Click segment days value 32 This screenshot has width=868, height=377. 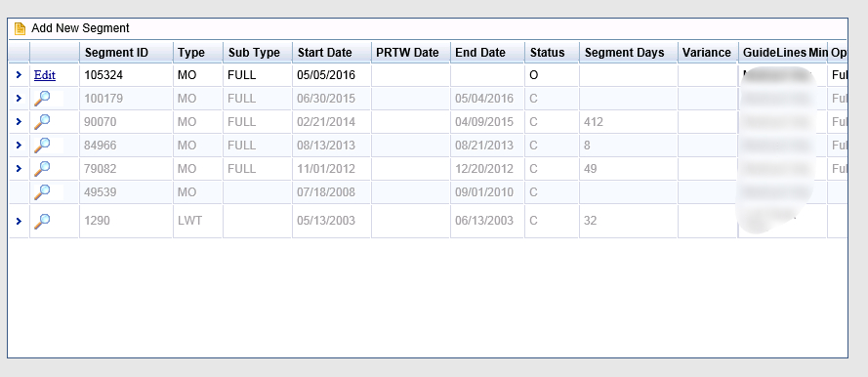[x=591, y=221]
